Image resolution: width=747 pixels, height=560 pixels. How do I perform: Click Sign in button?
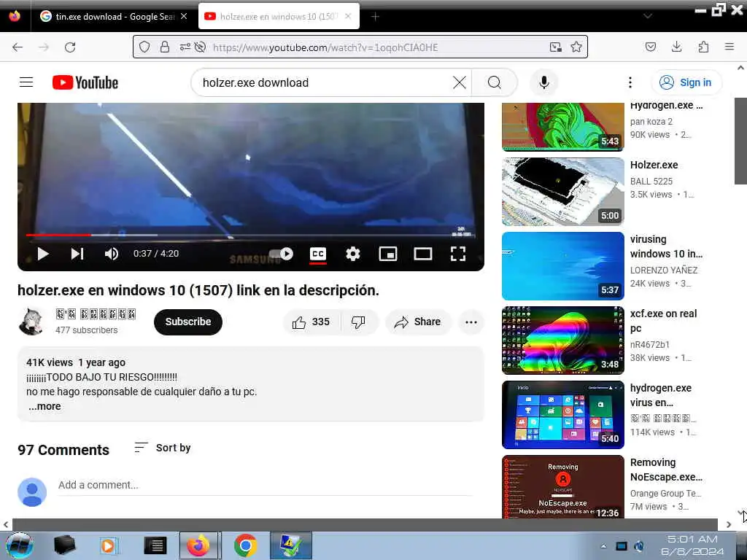686,82
